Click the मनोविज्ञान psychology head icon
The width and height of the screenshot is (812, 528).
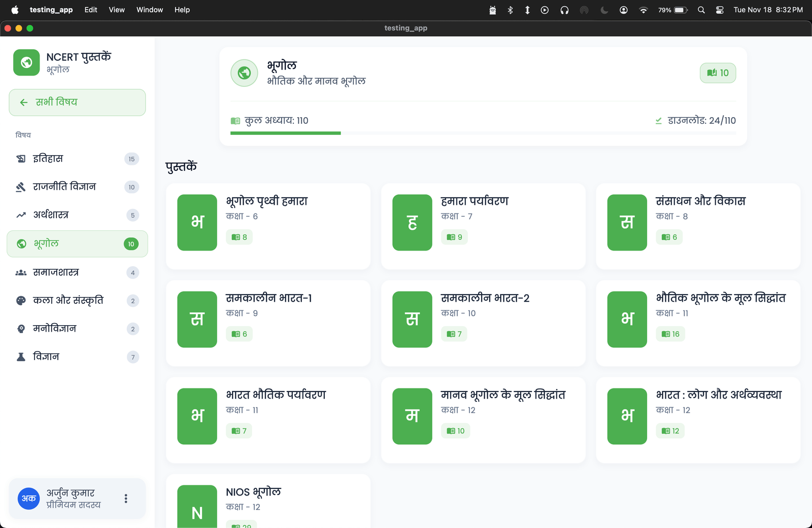(x=21, y=329)
